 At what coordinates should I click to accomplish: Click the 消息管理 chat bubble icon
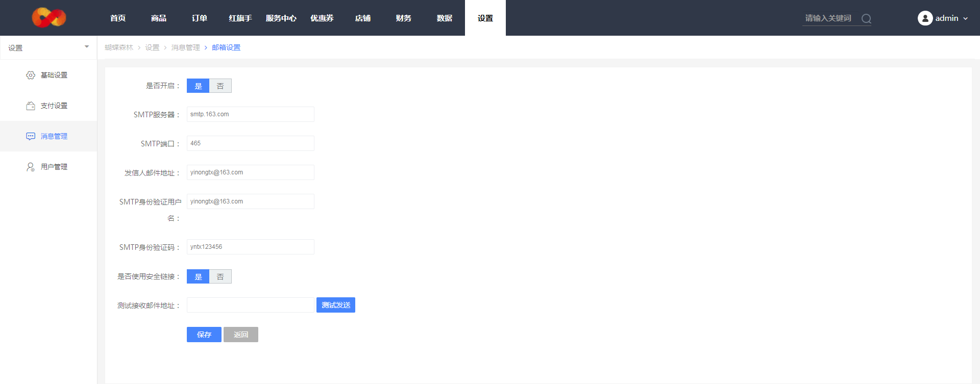31,136
